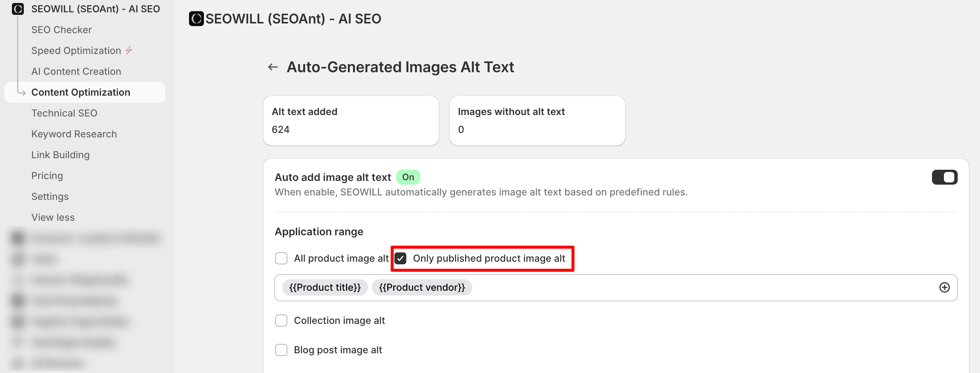Navigate to Keyword Research
This screenshot has width=980, height=373.
coord(74,134)
